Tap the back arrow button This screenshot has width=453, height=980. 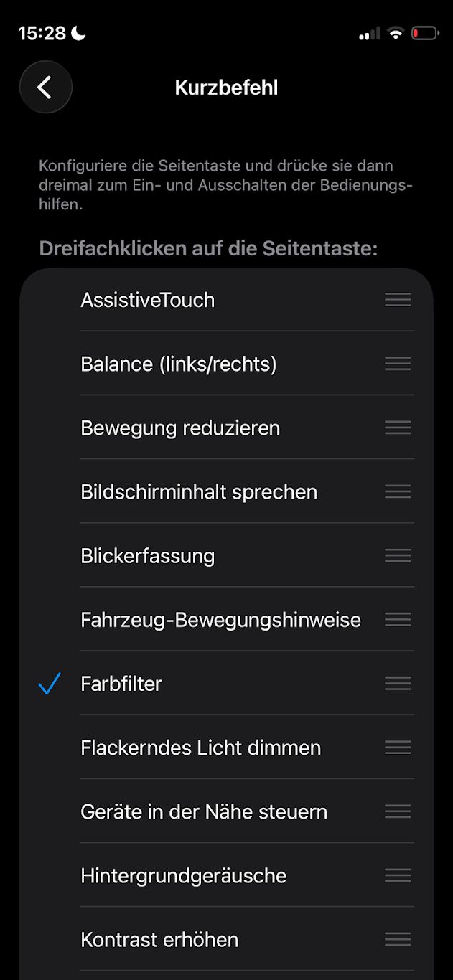click(46, 88)
